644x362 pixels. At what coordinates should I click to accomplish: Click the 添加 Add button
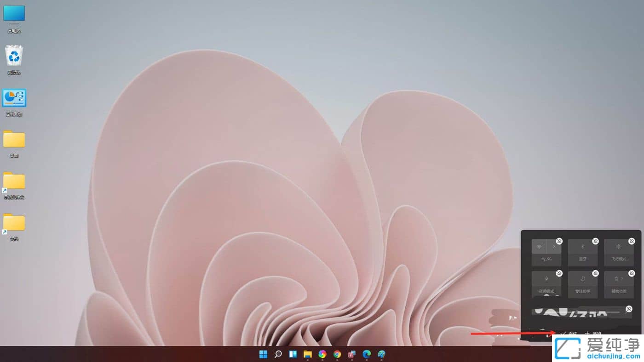click(594, 334)
